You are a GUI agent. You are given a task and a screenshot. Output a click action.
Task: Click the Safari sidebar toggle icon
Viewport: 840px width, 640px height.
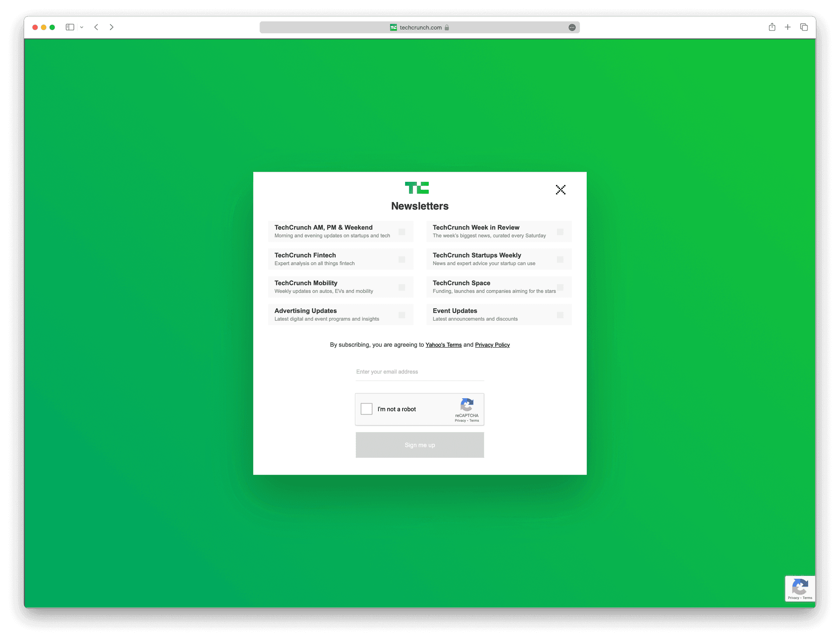click(x=70, y=27)
